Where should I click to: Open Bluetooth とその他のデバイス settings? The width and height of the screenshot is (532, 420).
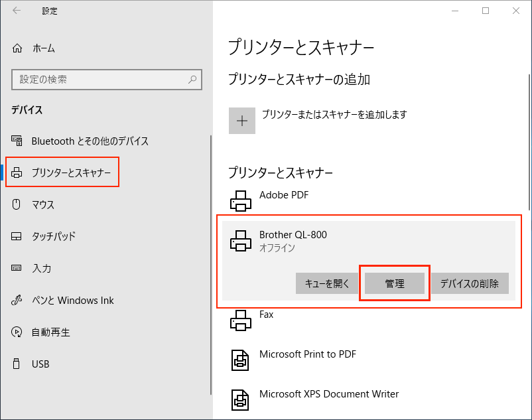[90, 141]
